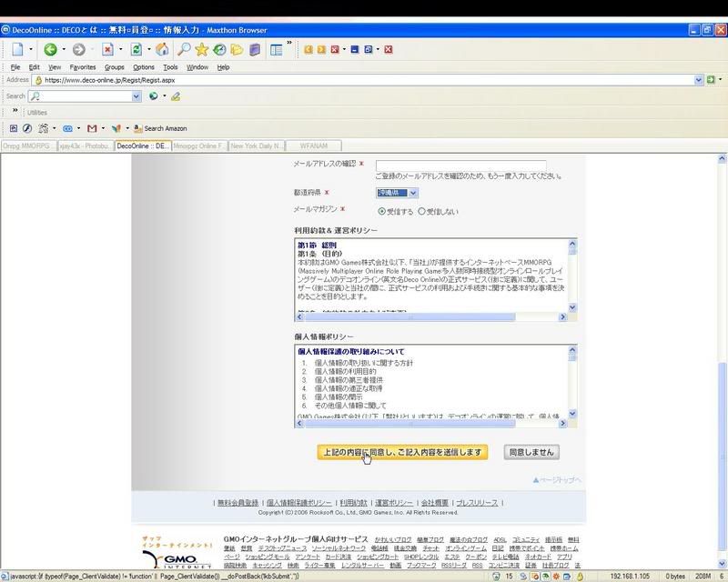Click the magnifying glass Search toolbar icon
Screen dimensions: 728x582
184,49
